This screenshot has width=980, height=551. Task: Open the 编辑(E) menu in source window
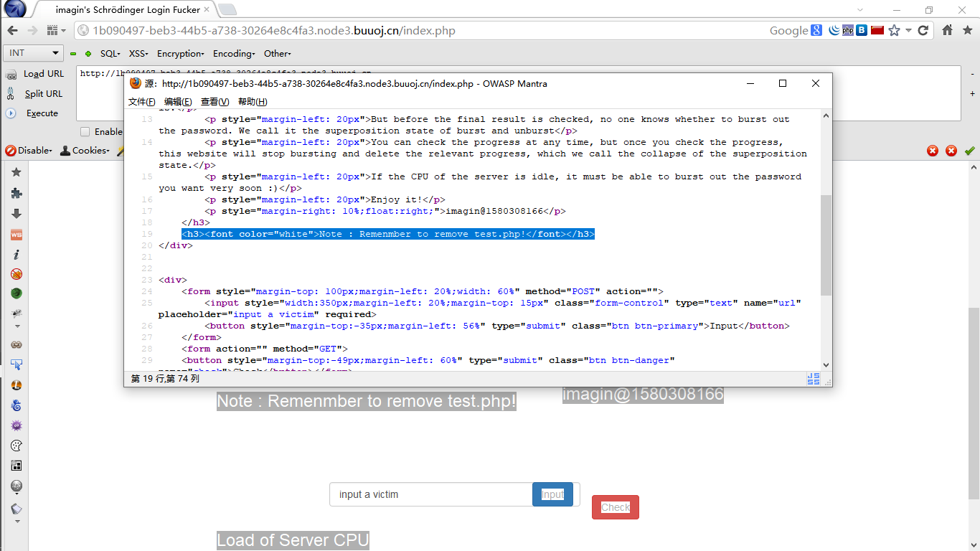pyautogui.click(x=178, y=102)
